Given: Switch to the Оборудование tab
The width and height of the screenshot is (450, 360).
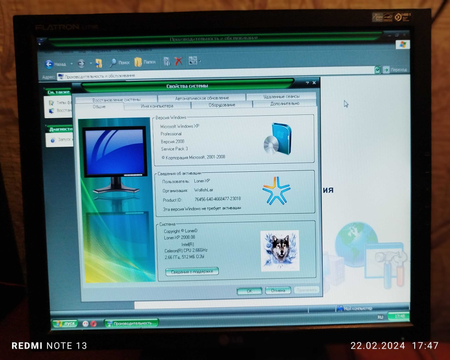Looking at the screenshot, I should click(222, 105).
